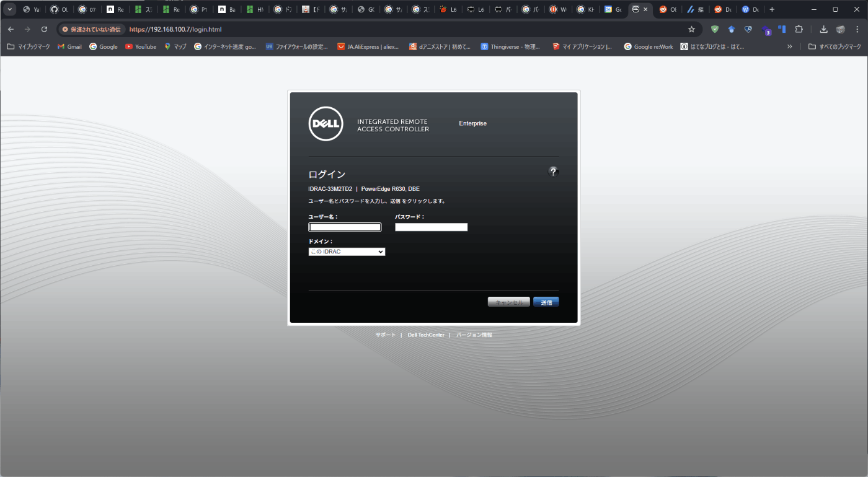Show hidden bookmarks with the double chevron
The image size is (868, 477).
789,46
